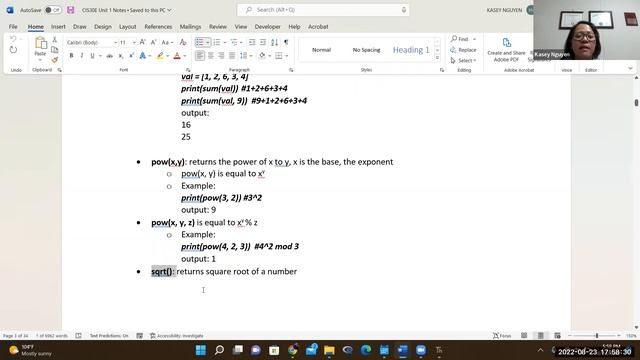Image resolution: width=640 pixels, height=360 pixels.
Task: Click the zoom slider handle
Action: 597,336
